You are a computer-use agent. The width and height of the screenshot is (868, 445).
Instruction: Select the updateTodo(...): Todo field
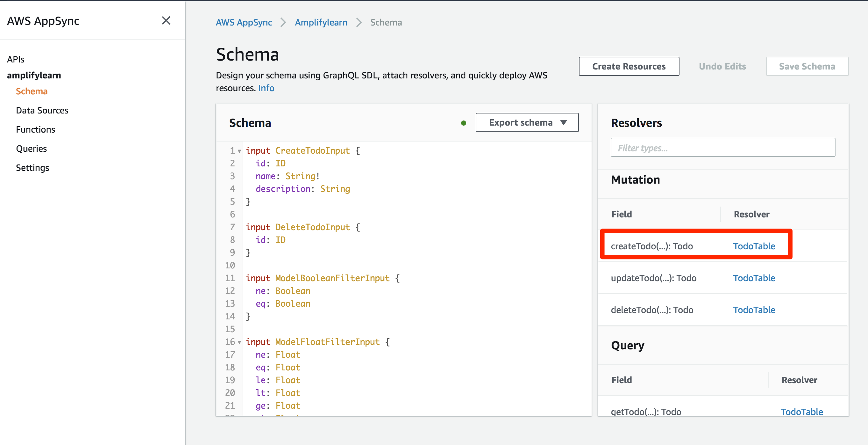point(653,278)
